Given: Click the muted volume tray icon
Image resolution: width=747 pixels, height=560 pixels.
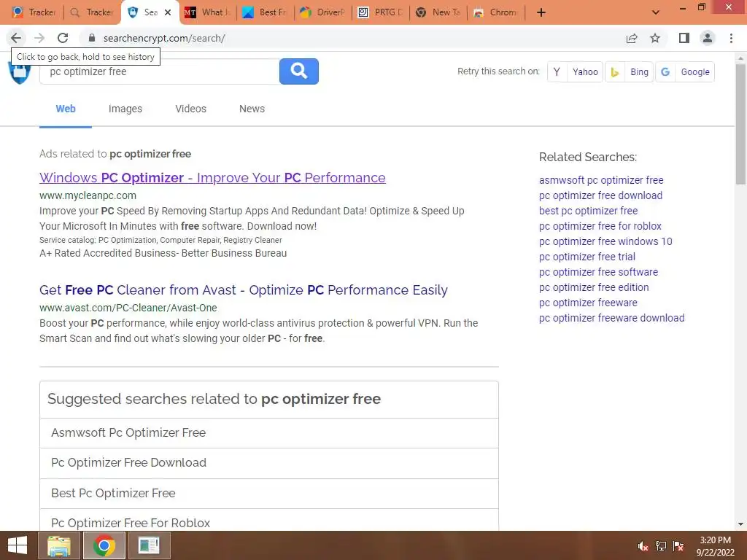Looking at the screenshot, I should (643, 546).
